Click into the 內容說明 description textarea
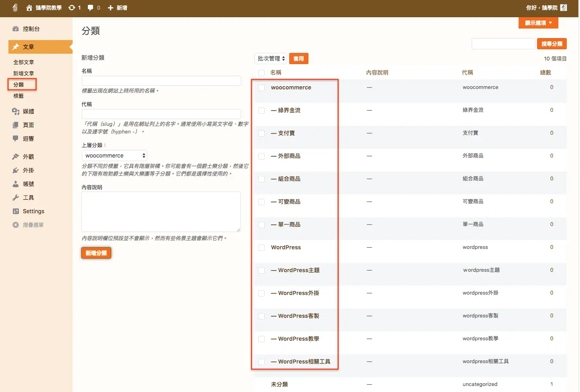 coord(161,212)
